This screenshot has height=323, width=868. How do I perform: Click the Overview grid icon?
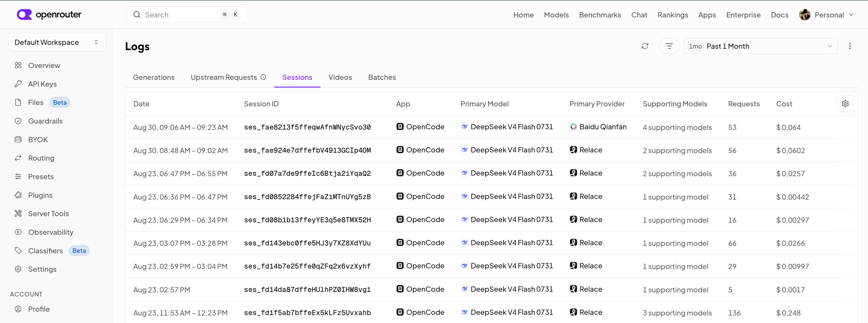click(x=18, y=65)
